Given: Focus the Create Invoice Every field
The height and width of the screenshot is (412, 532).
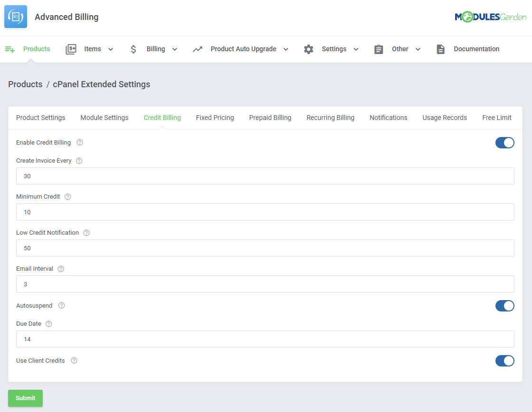Looking at the screenshot, I should click(x=265, y=176).
